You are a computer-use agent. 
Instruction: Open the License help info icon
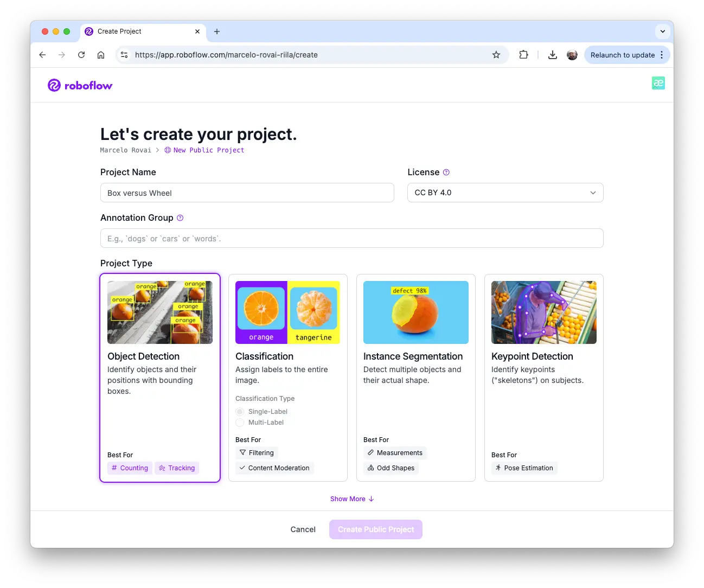click(x=446, y=172)
